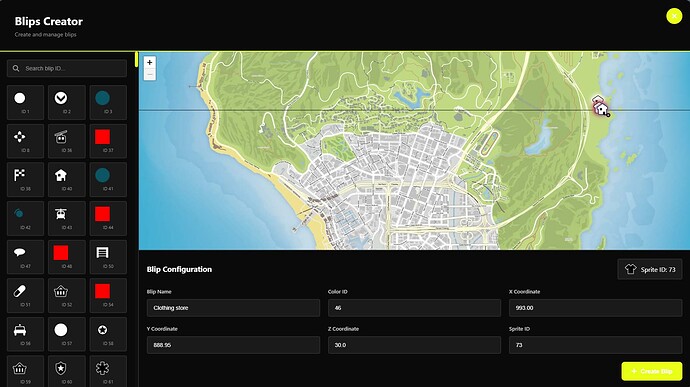Click the Create Blip button
Viewport: 690px width, 387px height.
[652, 371]
